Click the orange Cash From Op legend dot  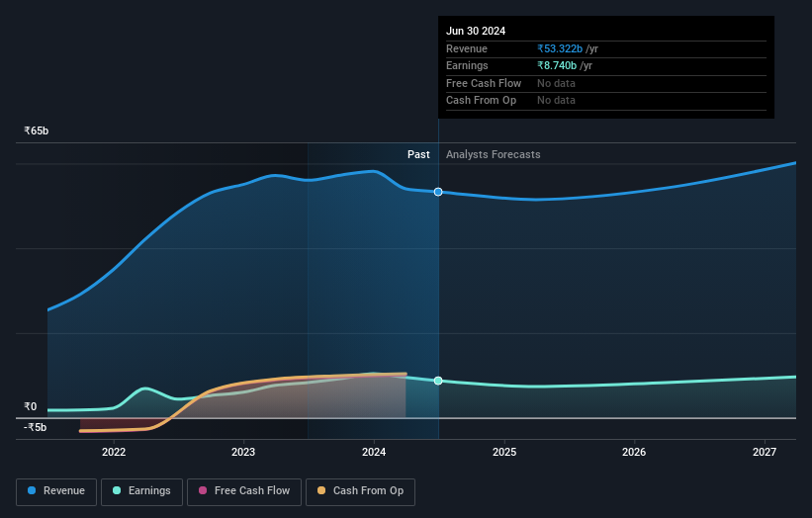[321, 490]
